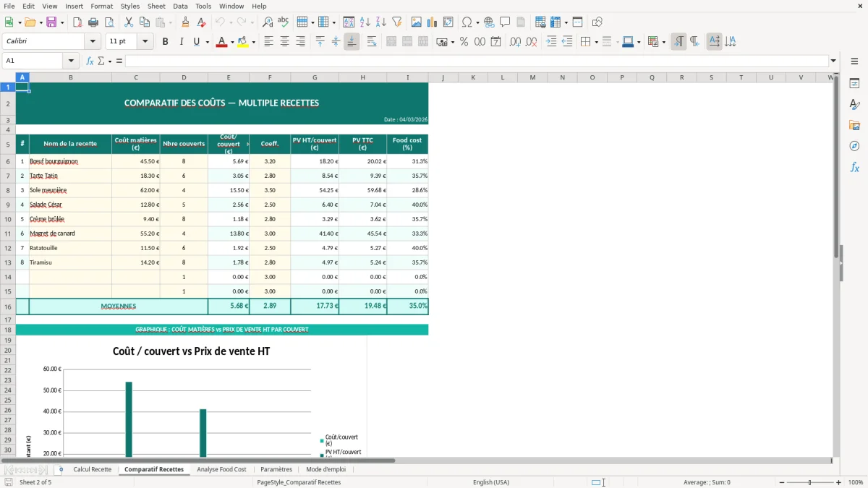The image size is (868, 488).
Task: Insert Chart icon in toolbar
Action: point(433,22)
